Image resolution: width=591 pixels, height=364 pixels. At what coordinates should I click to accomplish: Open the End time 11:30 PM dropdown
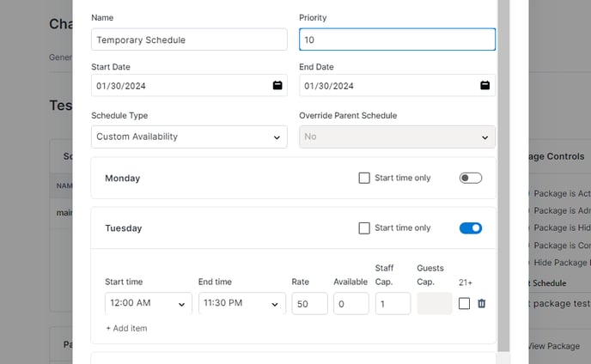coord(242,303)
